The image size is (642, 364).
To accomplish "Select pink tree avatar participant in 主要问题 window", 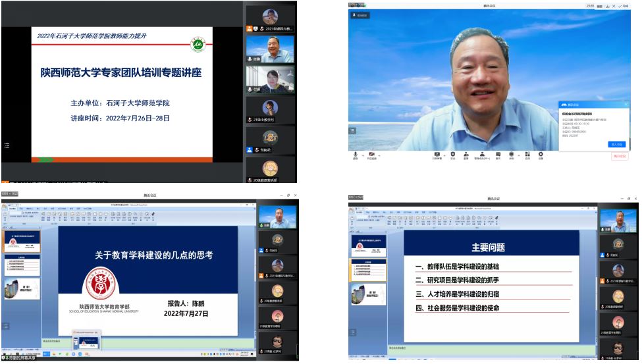I will click(618, 324).
